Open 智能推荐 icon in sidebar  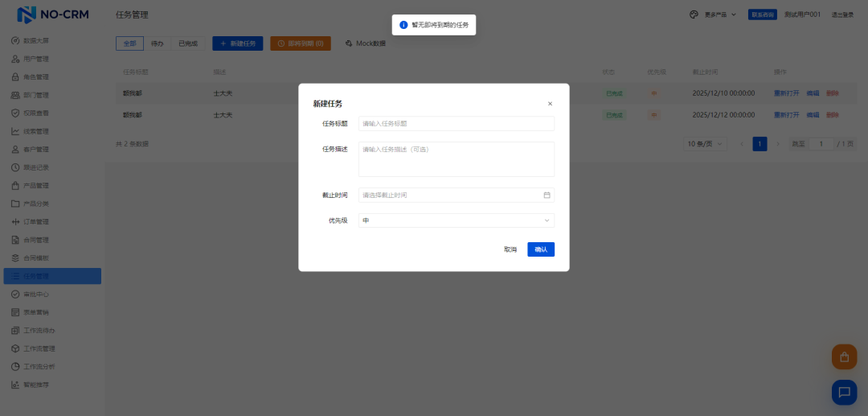pyautogui.click(x=15, y=385)
